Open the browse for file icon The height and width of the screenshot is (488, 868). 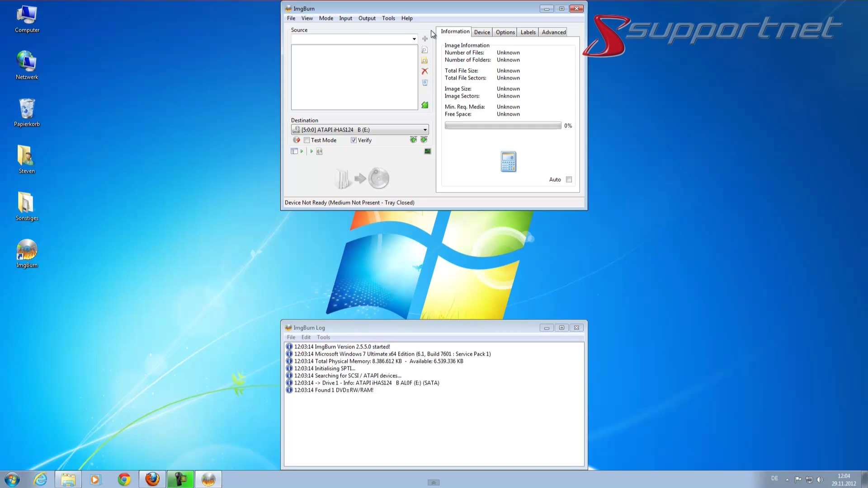(x=425, y=49)
